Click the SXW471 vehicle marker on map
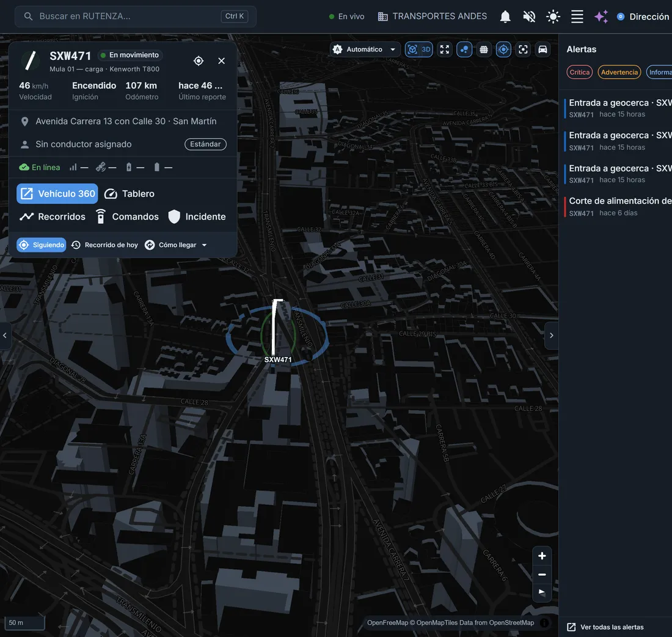Image resolution: width=672 pixels, height=637 pixels. tap(277, 330)
